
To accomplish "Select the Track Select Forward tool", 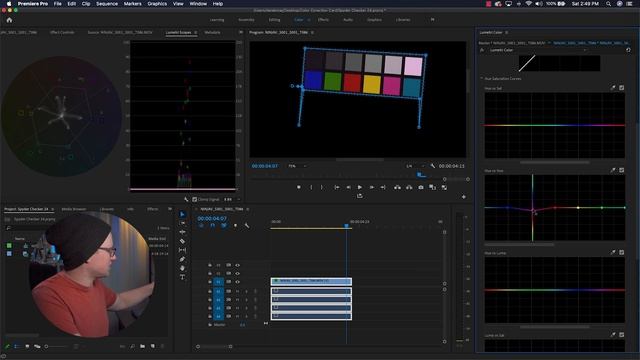I will pyautogui.click(x=182, y=223).
